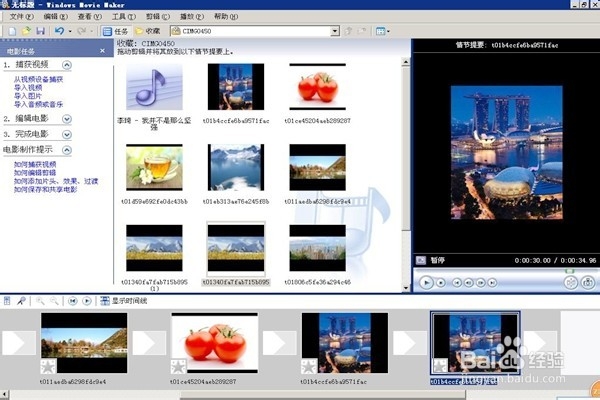Click the set audio levels icon
The width and height of the screenshot is (600, 400).
click(x=7, y=301)
